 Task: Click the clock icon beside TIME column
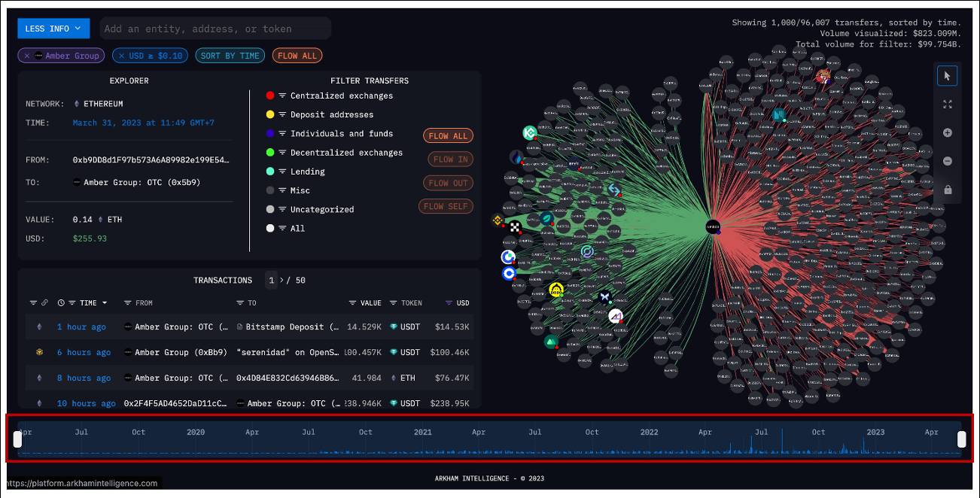tap(61, 303)
